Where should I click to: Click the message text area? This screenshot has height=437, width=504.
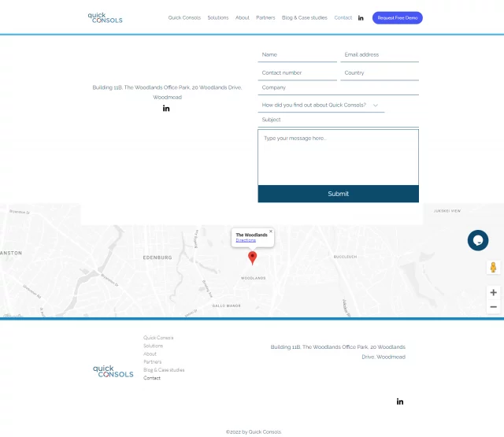338,157
